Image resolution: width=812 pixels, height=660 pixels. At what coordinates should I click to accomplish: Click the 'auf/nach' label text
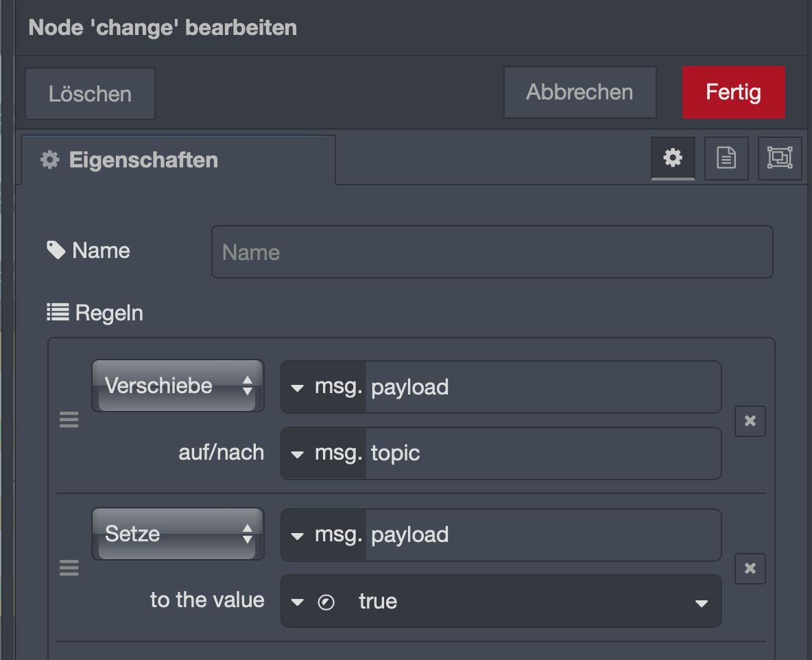[221, 453]
